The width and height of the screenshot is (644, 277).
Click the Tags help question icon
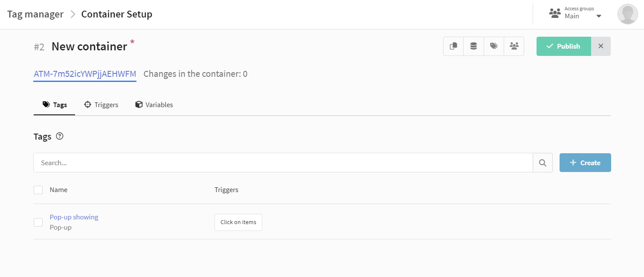[x=60, y=137]
